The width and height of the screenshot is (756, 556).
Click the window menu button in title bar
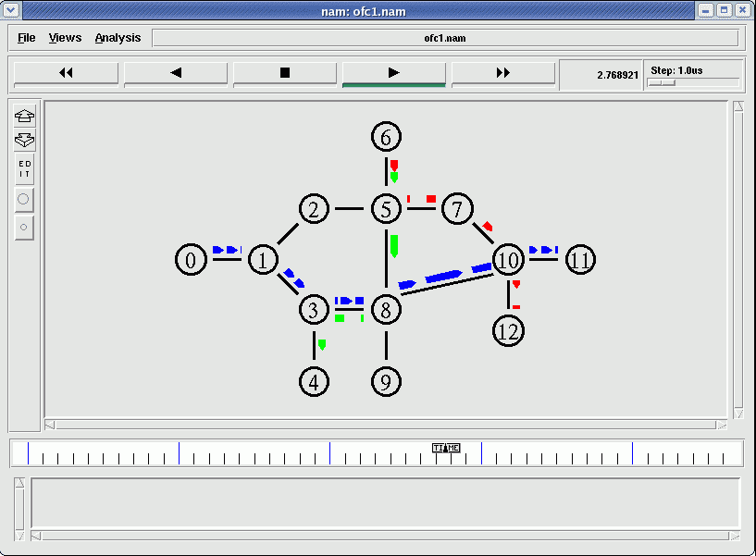tap(11, 9)
